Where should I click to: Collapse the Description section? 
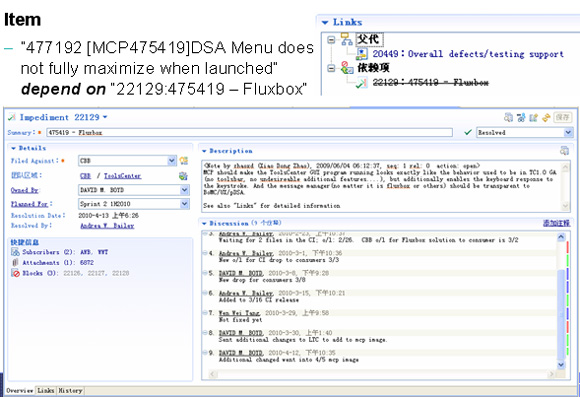[204, 151]
